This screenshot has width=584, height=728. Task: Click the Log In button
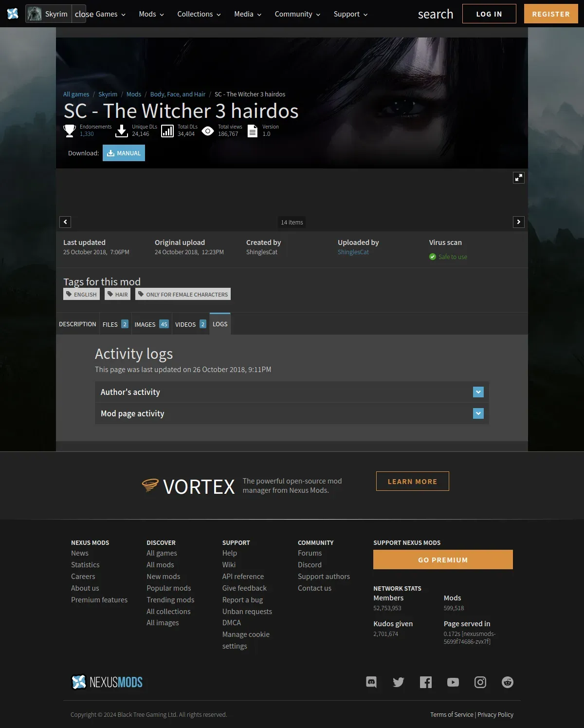tap(489, 14)
